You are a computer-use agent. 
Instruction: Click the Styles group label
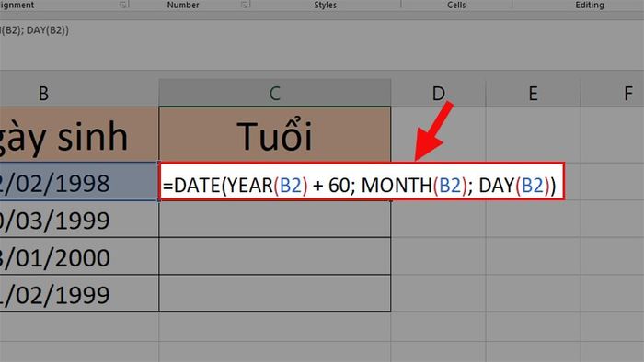(x=326, y=5)
